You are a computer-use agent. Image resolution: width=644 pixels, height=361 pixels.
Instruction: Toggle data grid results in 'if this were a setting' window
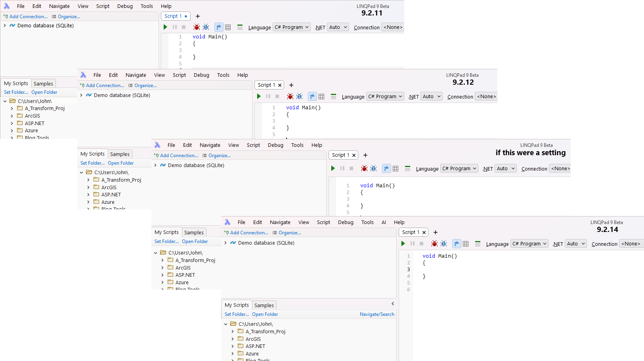coord(396,168)
